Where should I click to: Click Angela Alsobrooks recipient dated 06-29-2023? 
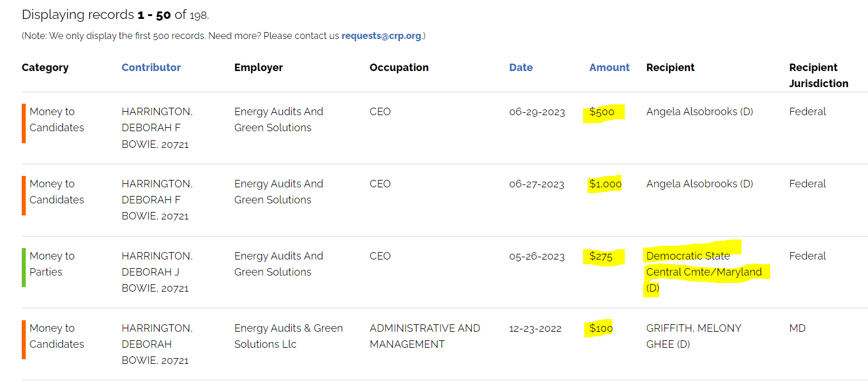[699, 112]
